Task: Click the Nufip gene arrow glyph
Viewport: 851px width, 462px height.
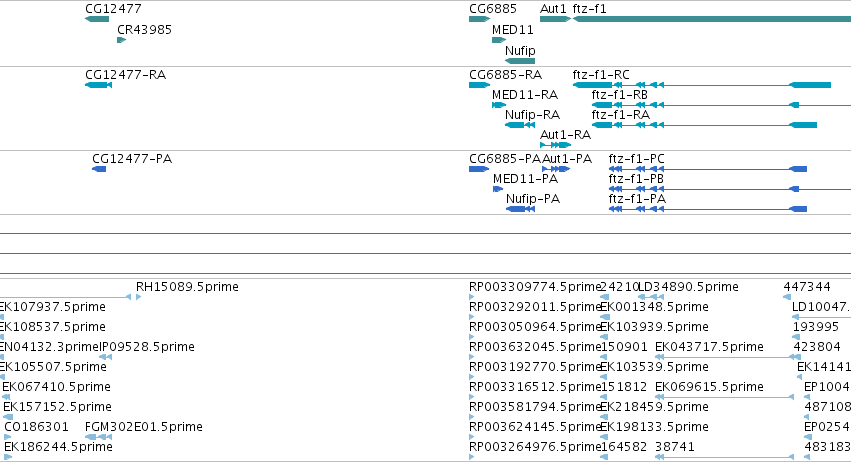Action: 520,61
